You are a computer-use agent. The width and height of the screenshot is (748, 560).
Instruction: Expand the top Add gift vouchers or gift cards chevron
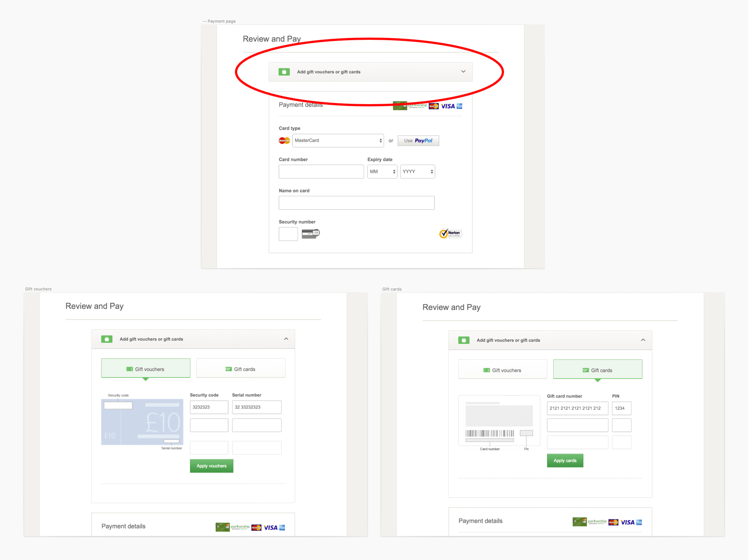pos(463,71)
